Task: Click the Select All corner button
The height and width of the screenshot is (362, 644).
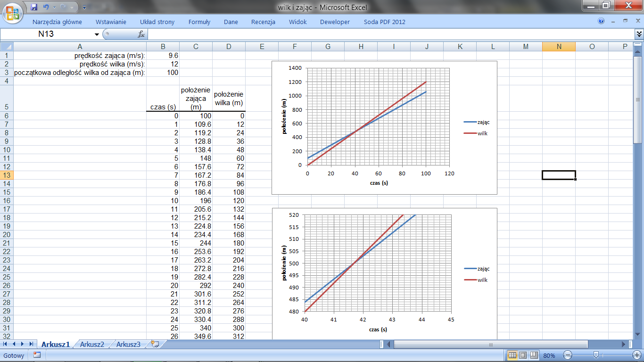Action: click(x=7, y=46)
